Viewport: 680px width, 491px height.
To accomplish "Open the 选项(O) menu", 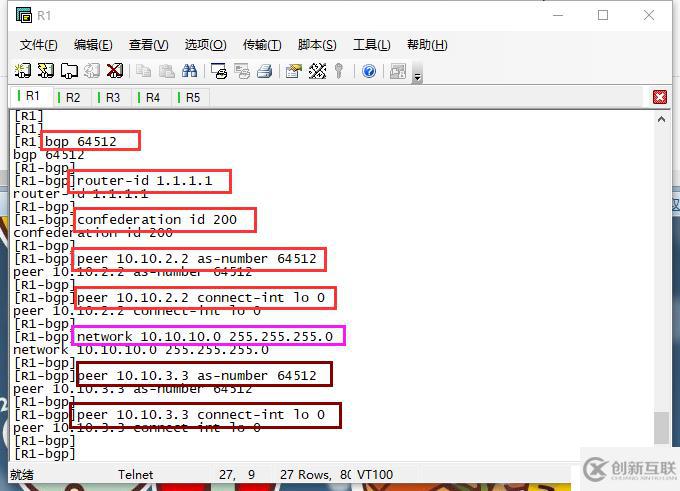I will 206,45.
